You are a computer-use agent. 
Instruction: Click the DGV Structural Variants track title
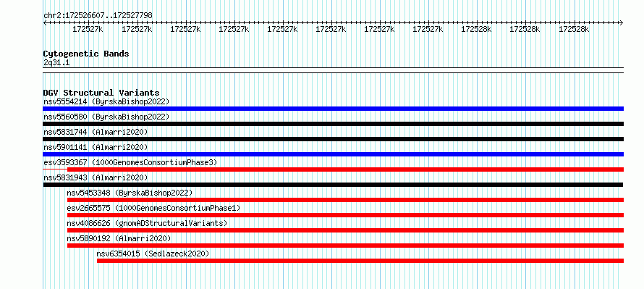(x=101, y=93)
